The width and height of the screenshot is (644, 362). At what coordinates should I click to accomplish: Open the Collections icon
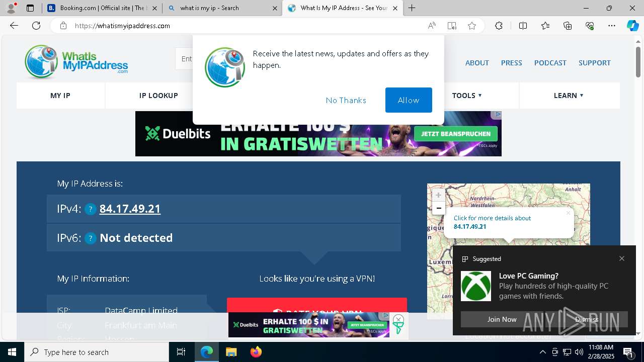click(x=568, y=26)
